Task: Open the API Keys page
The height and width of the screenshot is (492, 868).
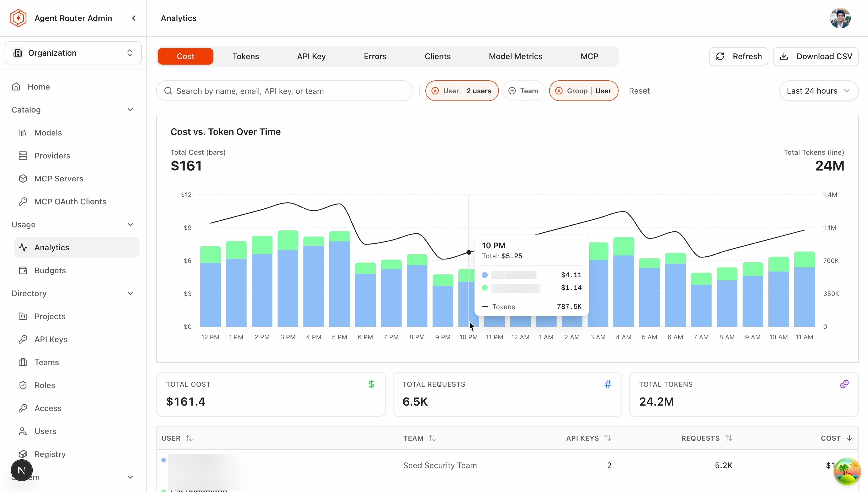Action: [76, 340]
